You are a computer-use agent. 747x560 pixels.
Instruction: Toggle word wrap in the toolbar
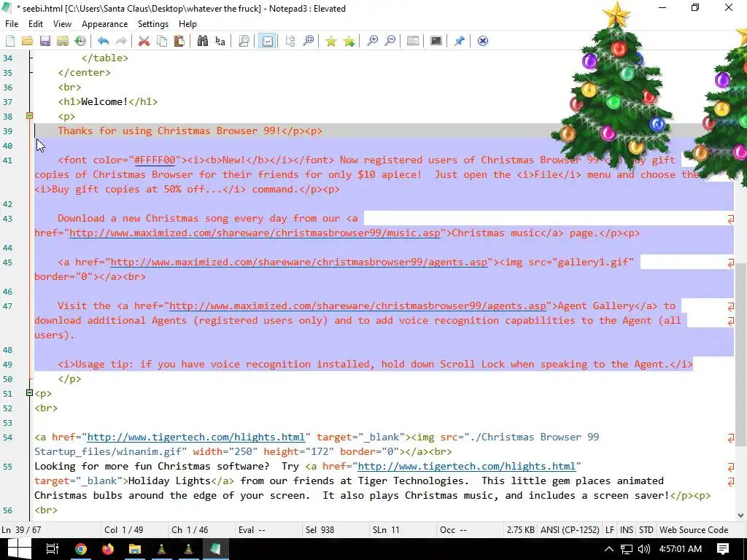click(267, 41)
